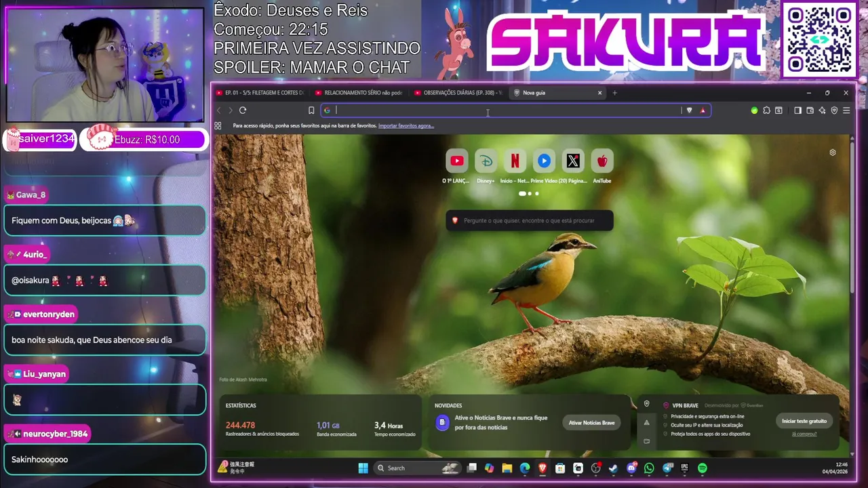Go forward with the browser forward arrow
Screen dimensions: 868x488
pyautogui.click(x=231, y=110)
